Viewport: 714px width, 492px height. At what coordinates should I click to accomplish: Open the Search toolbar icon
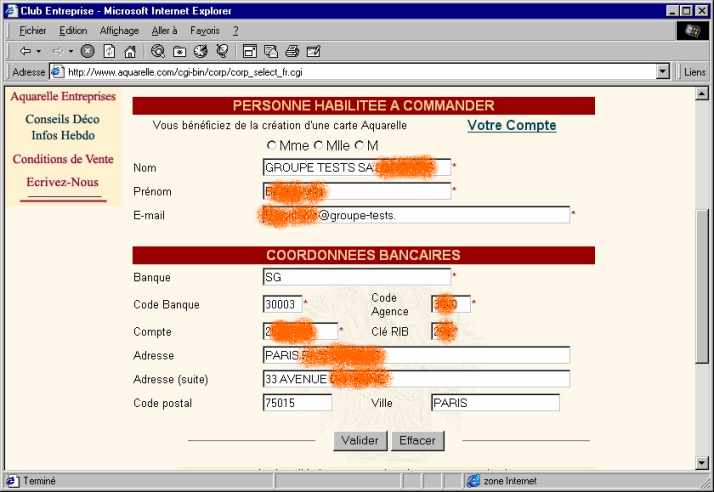coord(158,51)
